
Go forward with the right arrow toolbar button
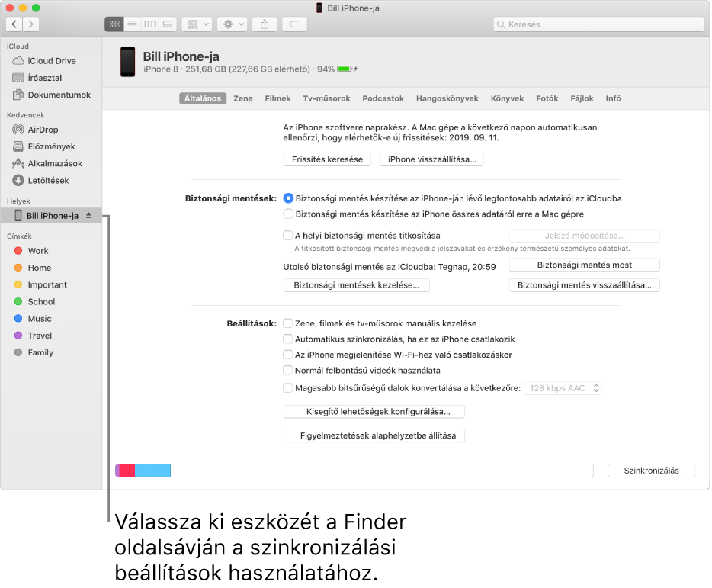pos(31,24)
